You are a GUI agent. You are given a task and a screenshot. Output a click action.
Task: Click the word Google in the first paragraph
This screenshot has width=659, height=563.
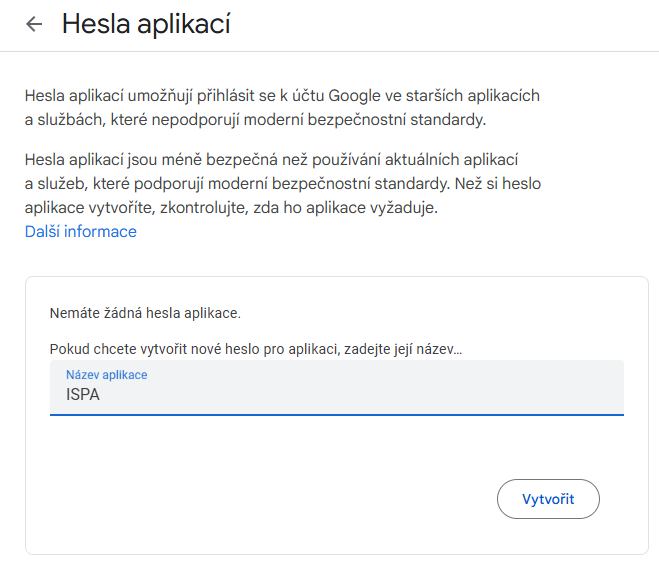354,96
